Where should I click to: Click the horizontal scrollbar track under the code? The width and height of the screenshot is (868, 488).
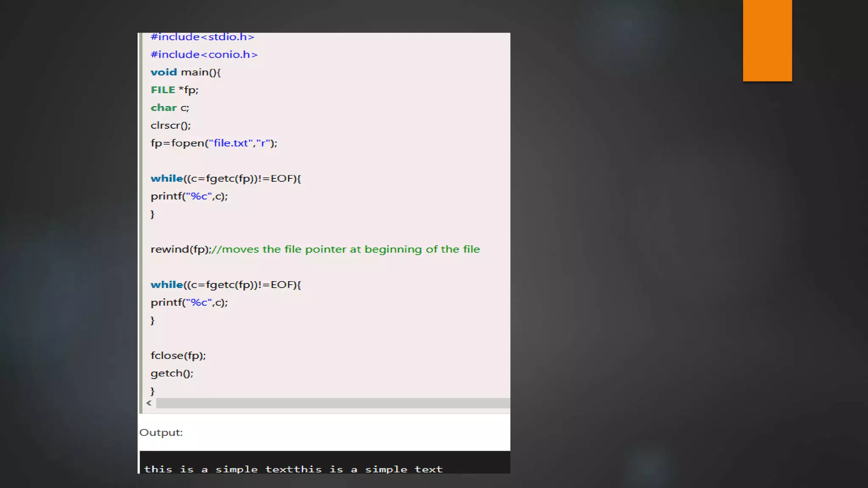click(333, 403)
